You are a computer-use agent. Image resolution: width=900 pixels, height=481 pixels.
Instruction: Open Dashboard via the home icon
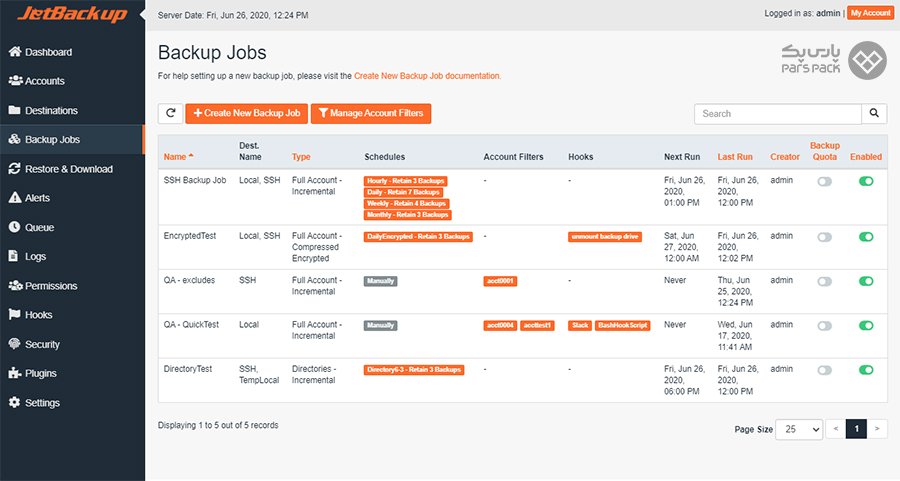pos(14,52)
